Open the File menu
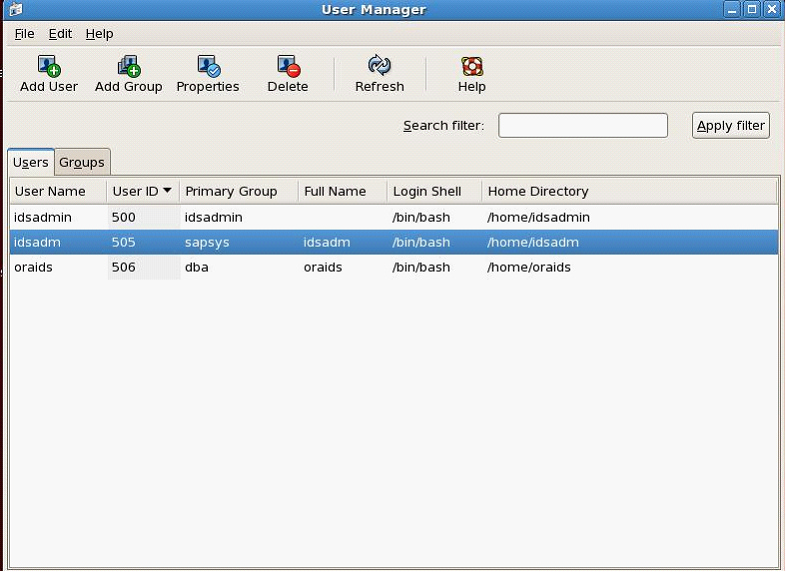The height and width of the screenshot is (572, 786). click(x=24, y=34)
